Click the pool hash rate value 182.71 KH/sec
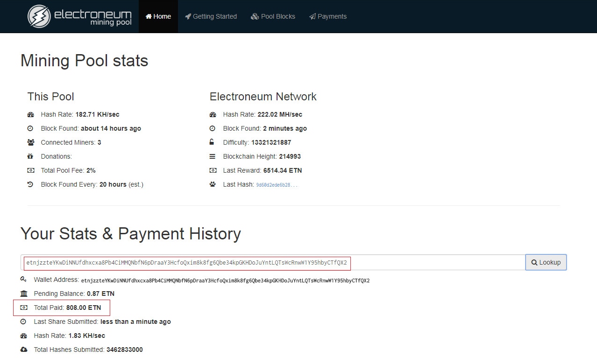 (x=97, y=114)
